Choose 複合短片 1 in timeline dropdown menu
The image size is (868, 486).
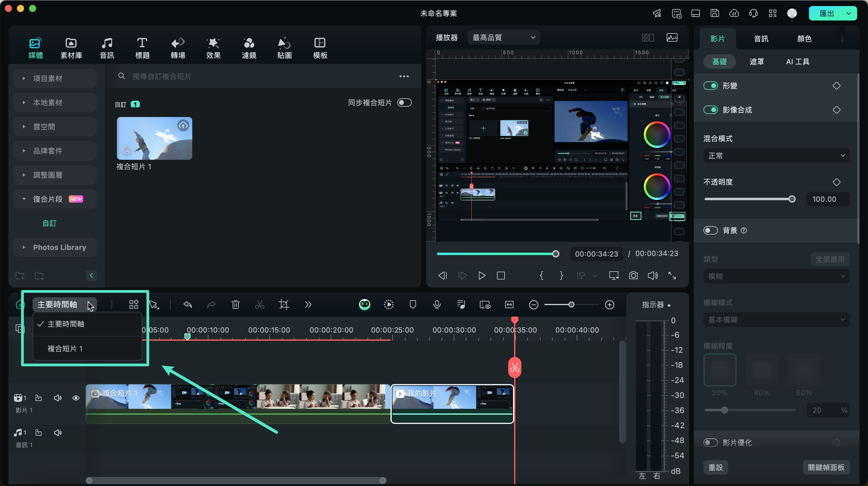point(87,349)
